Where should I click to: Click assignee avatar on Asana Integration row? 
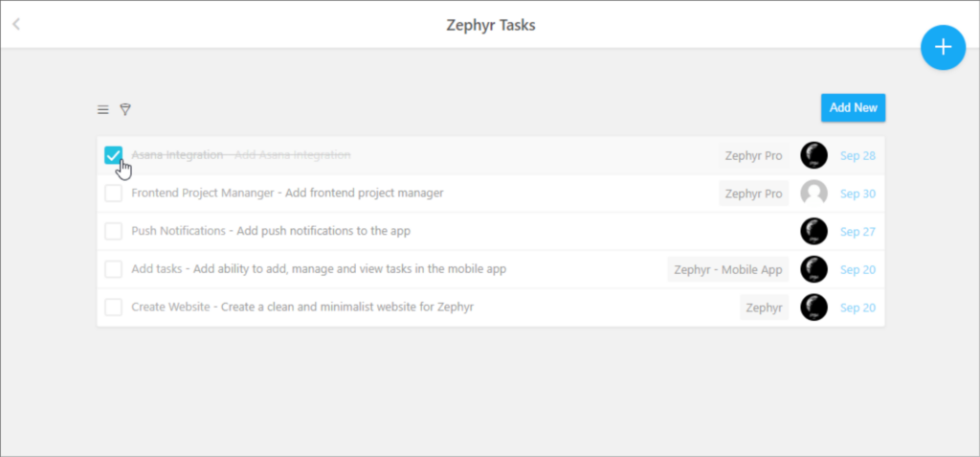coord(813,155)
